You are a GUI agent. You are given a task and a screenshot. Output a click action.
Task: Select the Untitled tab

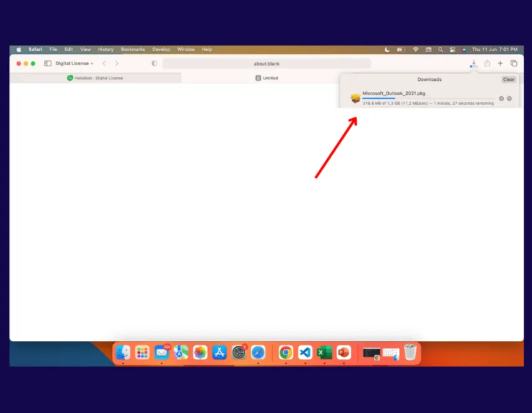[267, 78]
